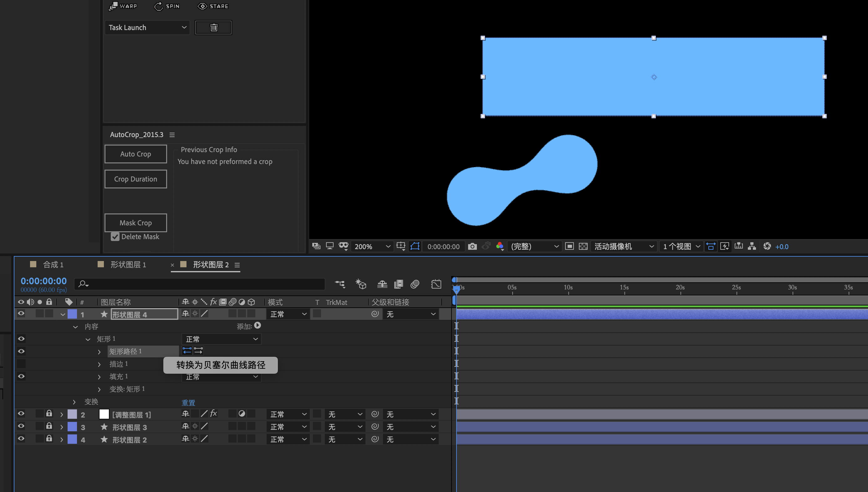Enable motion blur icon in timeline
Image resolution: width=868 pixels, height=492 pixels.
pos(415,284)
